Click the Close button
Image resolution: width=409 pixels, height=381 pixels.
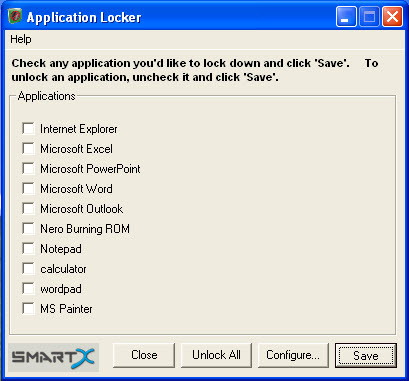(x=144, y=355)
